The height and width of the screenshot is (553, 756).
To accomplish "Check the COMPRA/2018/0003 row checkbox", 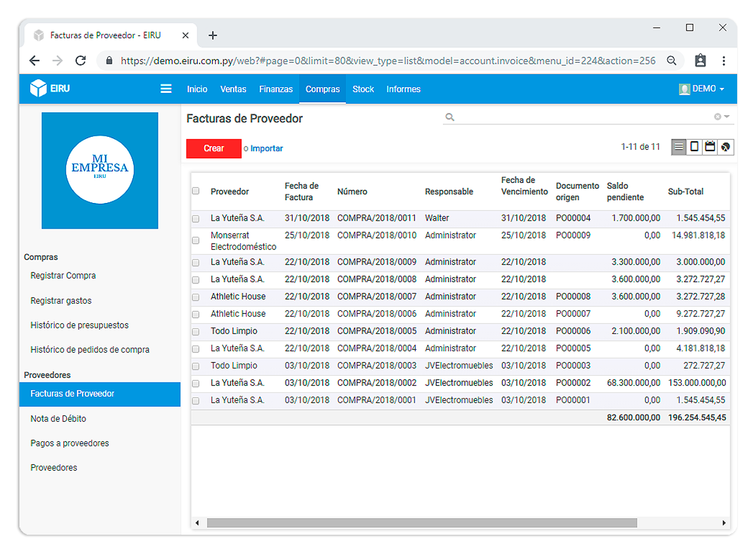I will [x=196, y=366].
